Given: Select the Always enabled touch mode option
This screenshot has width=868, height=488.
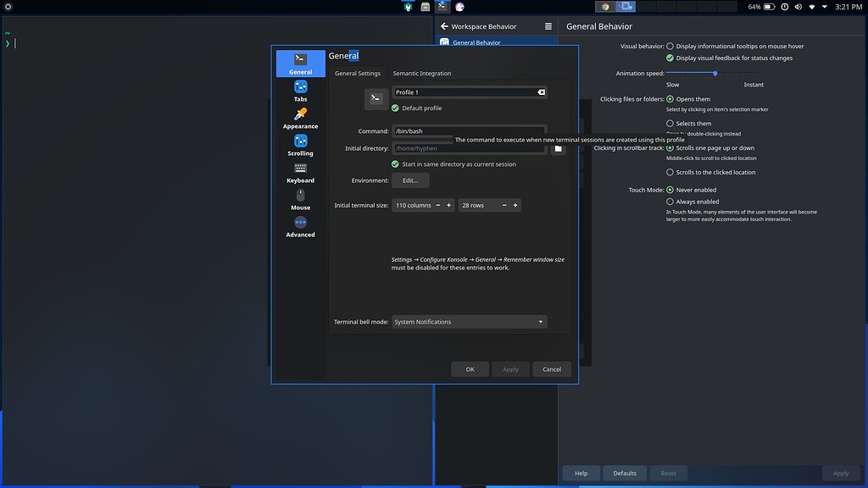Looking at the screenshot, I should point(670,202).
